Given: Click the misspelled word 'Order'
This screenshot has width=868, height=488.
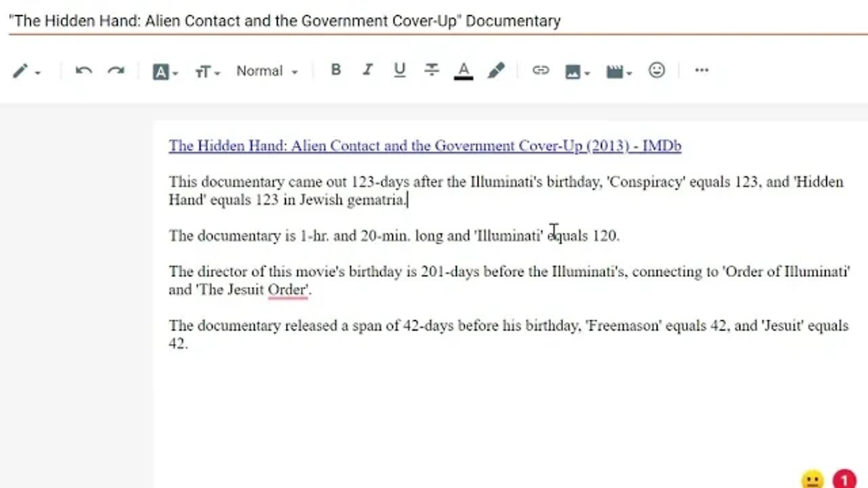Looking at the screenshot, I should pyautogui.click(x=288, y=289).
